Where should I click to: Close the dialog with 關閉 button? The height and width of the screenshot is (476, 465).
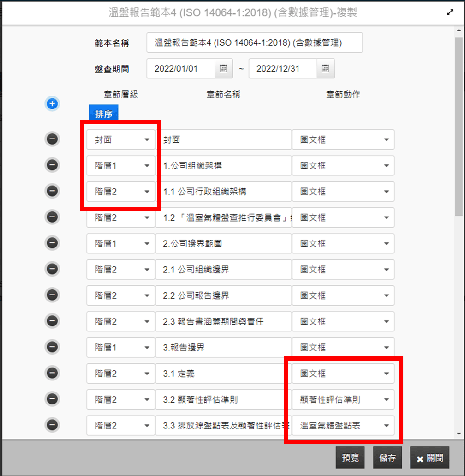click(x=429, y=458)
